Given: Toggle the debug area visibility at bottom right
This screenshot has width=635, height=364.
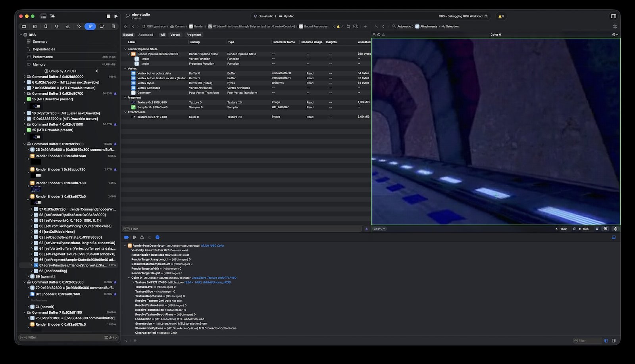Looking at the screenshot, I should 614,340.
